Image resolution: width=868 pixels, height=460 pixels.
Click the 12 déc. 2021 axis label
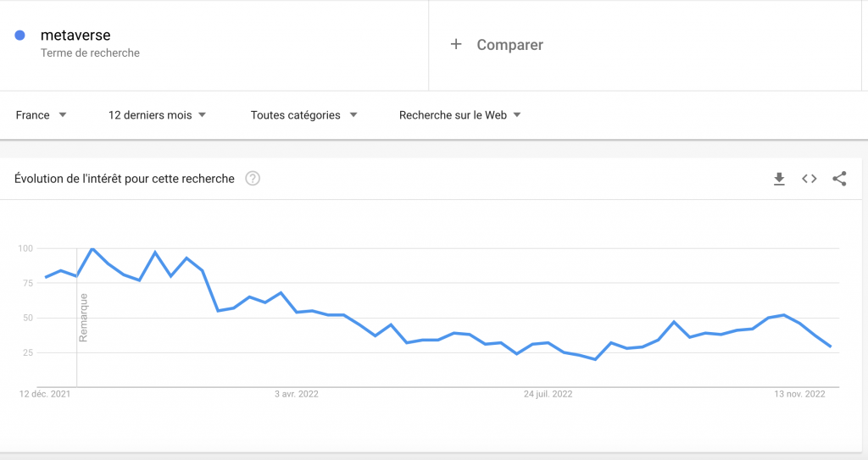point(45,394)
